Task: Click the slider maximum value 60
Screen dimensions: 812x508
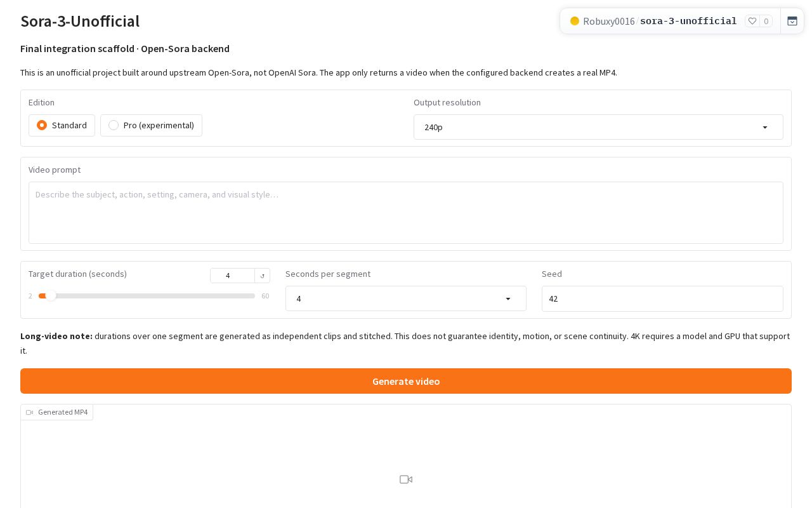Action: pyautogui.click(x=265, y=296)
